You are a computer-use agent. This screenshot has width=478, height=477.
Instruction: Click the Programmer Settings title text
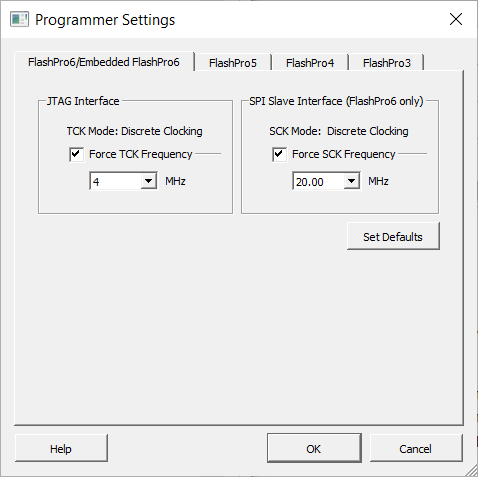(105, 20)
